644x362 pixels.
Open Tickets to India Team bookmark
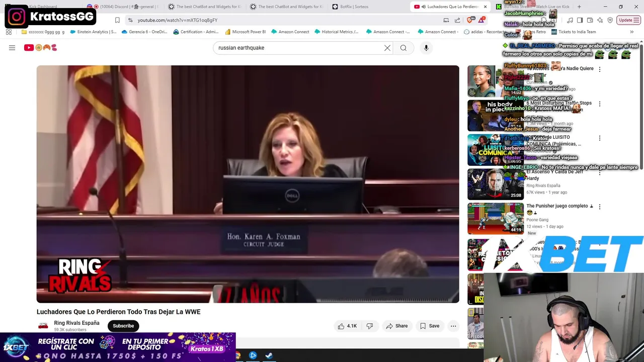(x=574, y=32)
